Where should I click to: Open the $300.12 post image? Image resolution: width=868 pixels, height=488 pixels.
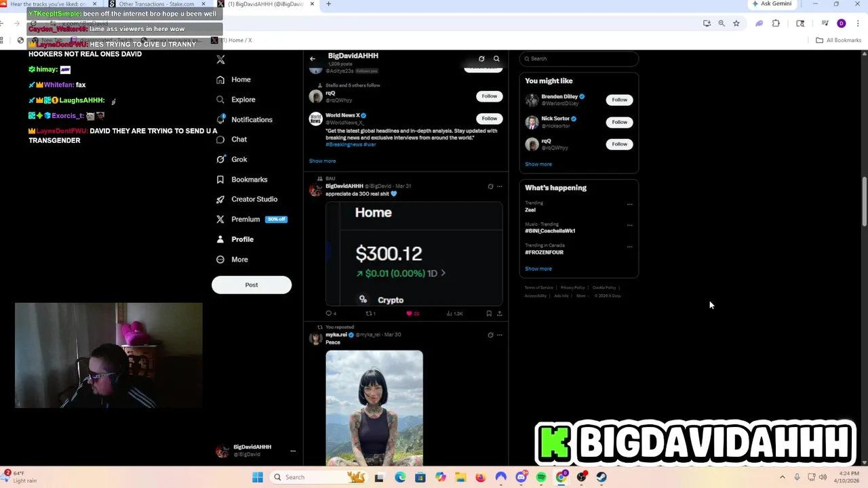[414, 254]
